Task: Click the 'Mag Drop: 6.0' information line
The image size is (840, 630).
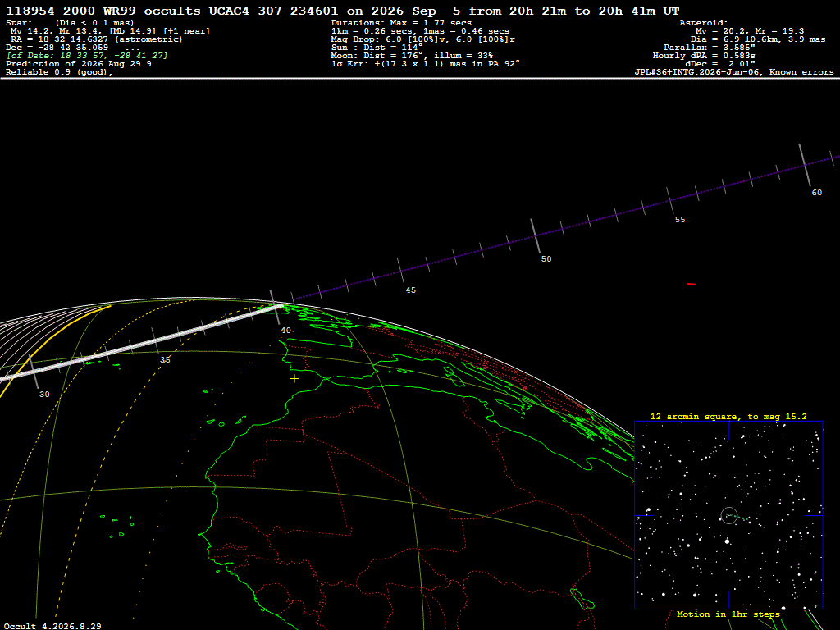Action: point(423,39)
